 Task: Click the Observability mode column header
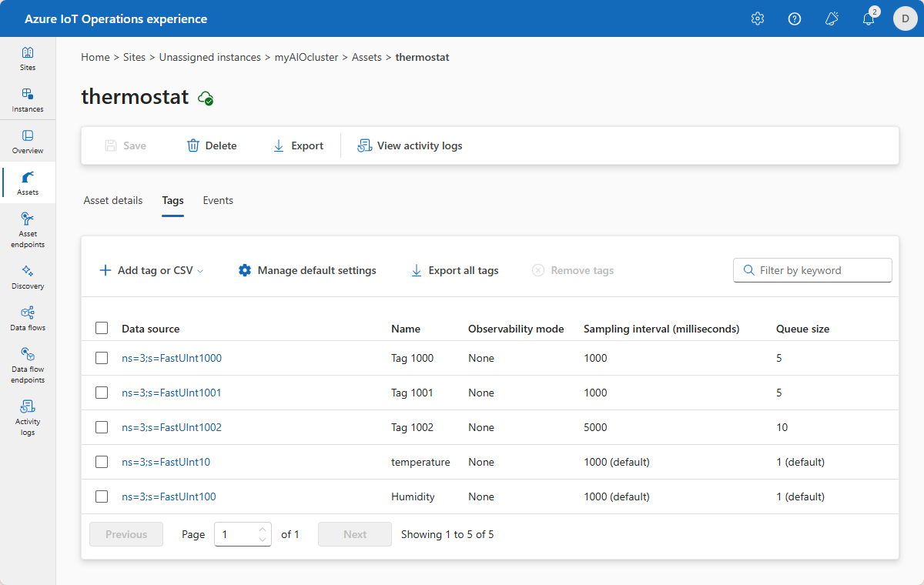(516, 329)
